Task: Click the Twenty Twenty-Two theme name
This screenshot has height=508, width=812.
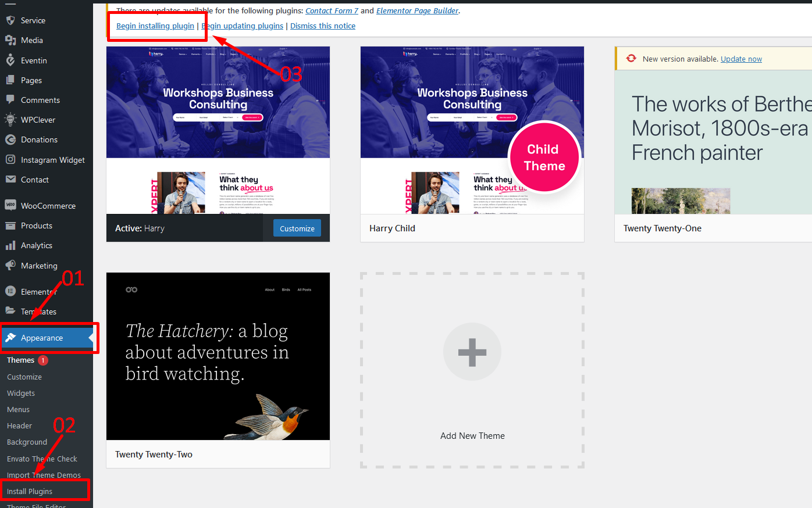Action: (154, 455)
